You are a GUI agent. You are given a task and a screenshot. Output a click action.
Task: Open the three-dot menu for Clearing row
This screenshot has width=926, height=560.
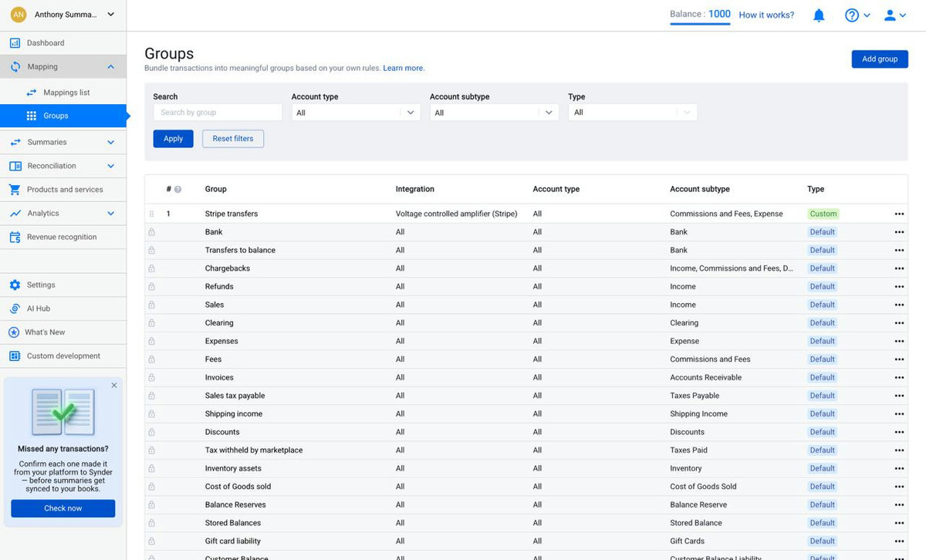(899, 323)
